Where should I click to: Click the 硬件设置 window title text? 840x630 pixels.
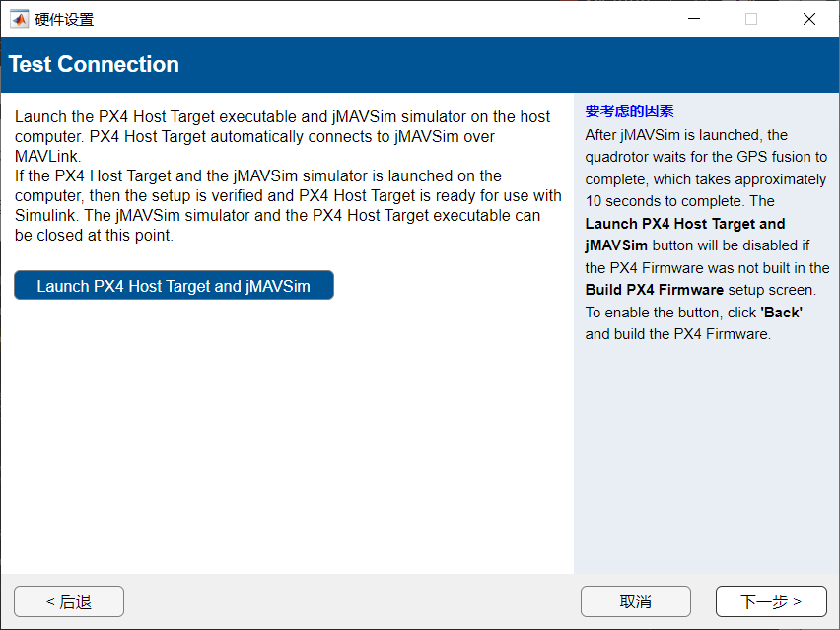point(64,19)
